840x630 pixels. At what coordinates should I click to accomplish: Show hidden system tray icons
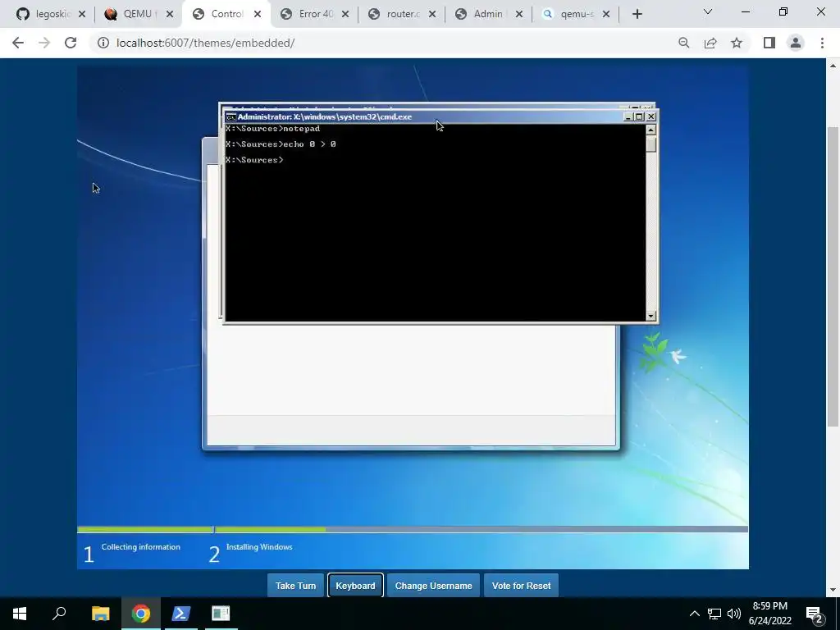point(694,614)
